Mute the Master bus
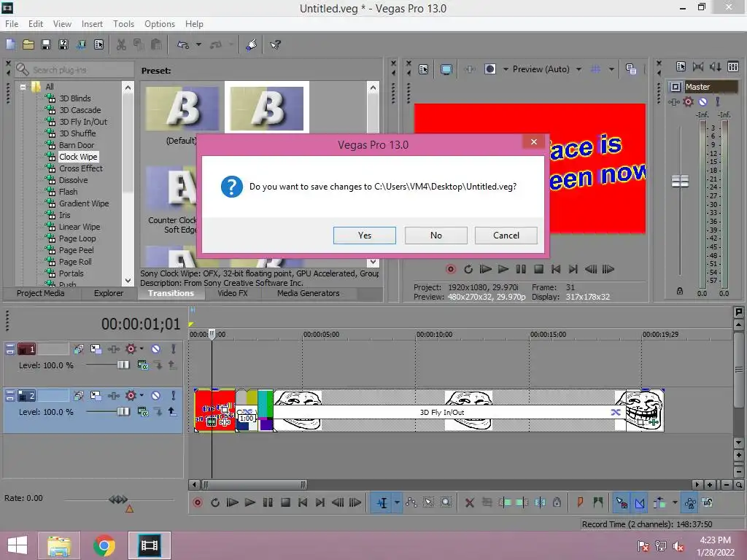Viewport: 747px width, 560px height. coord(703,101)
